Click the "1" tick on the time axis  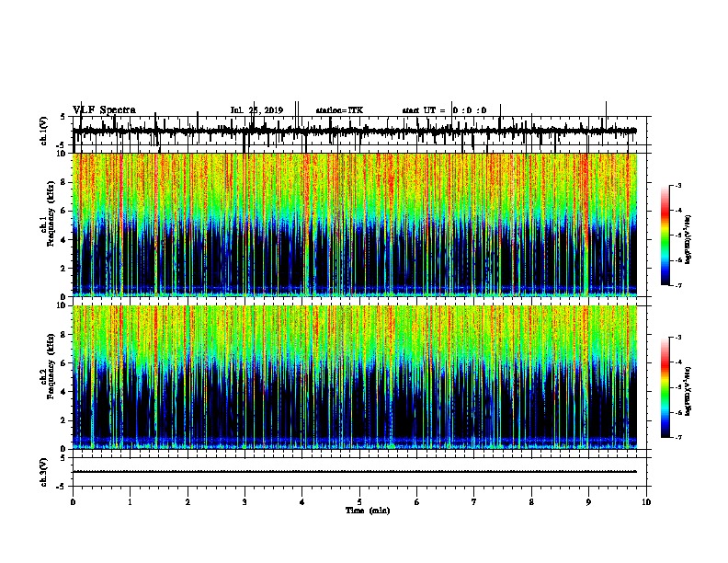click(x=131, y=502)
